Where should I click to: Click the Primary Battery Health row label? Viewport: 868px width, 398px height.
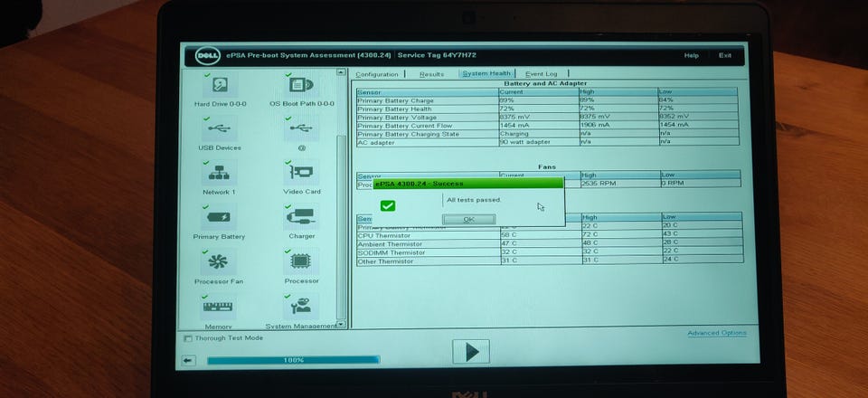pyautogui.click(x=394, y=109)
